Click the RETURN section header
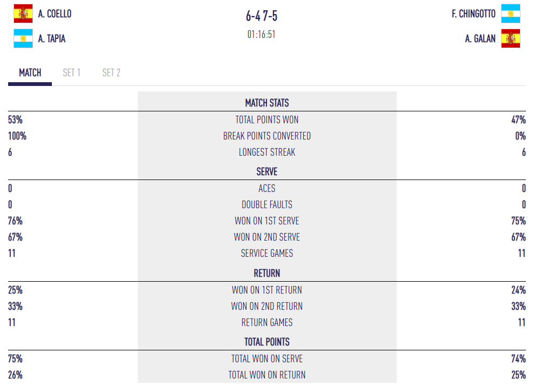 point(267,273)
